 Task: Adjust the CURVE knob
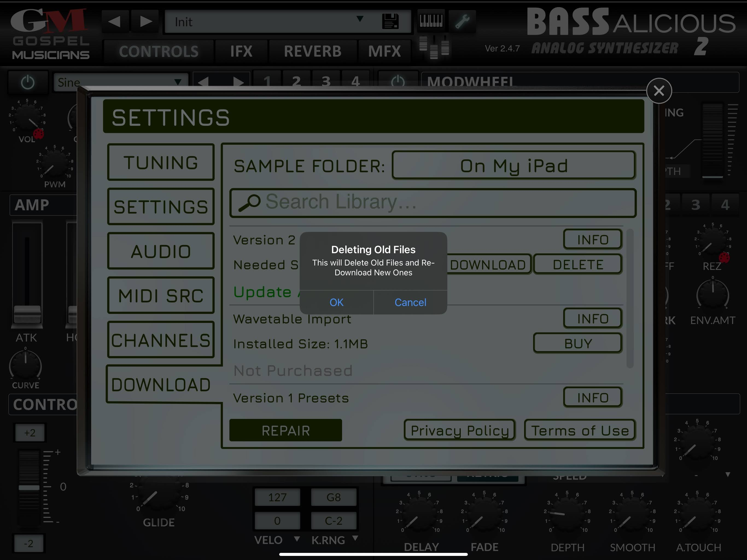[26, 366]
